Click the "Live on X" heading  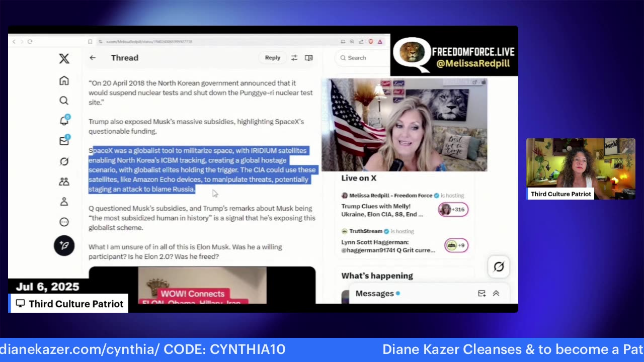[x=359, y=178]
